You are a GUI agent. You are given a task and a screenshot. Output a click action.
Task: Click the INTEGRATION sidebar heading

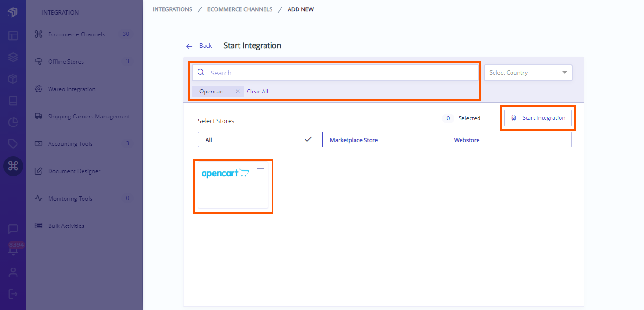[60, 13]
